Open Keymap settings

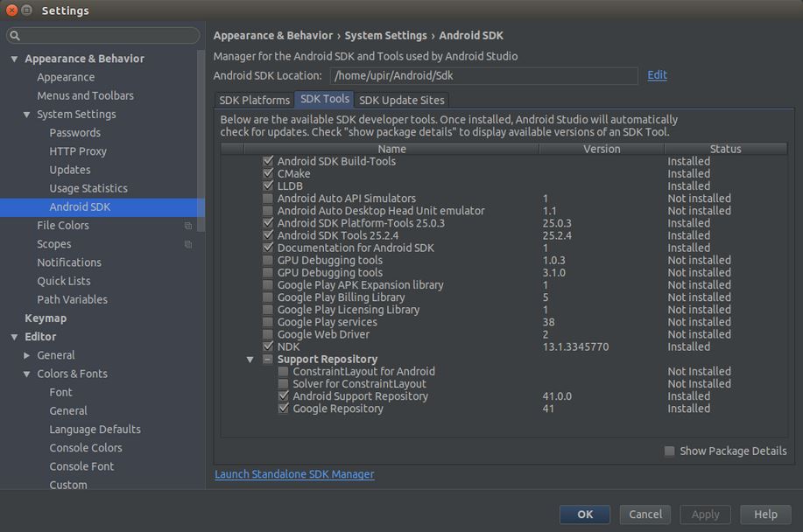[46, 318]
